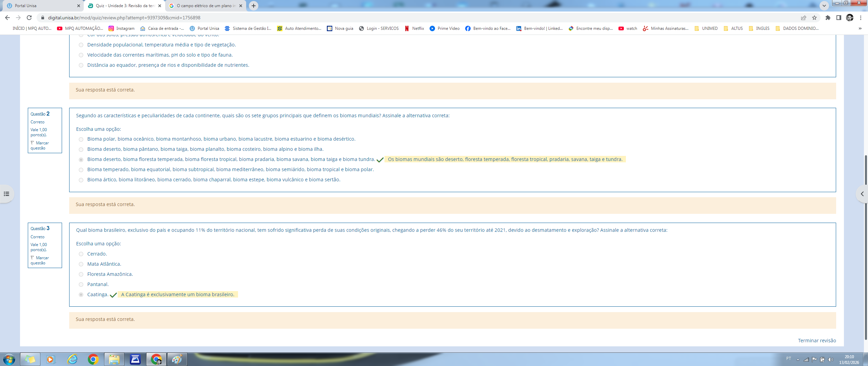Launch Internet Explorer from taskbar
Screen dimensions: 868x366
tap(72, 359)
